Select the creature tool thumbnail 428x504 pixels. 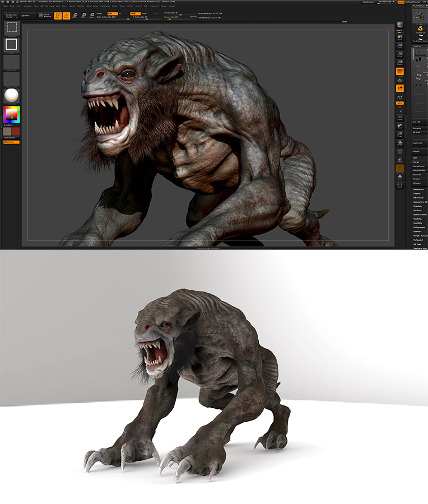(419, 16)
